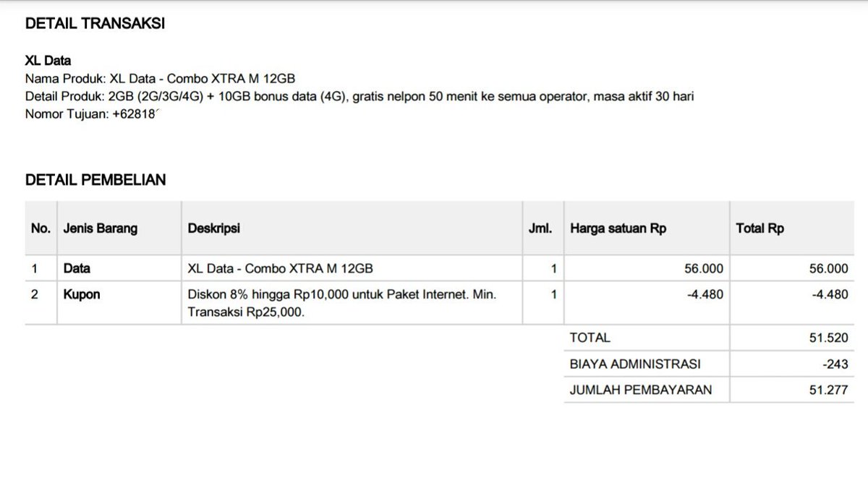
Task: Click the No. column header
Action: (41, 228)
